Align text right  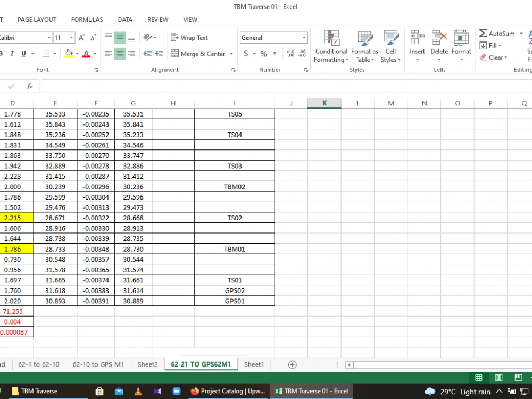click(x=131, y=54)
